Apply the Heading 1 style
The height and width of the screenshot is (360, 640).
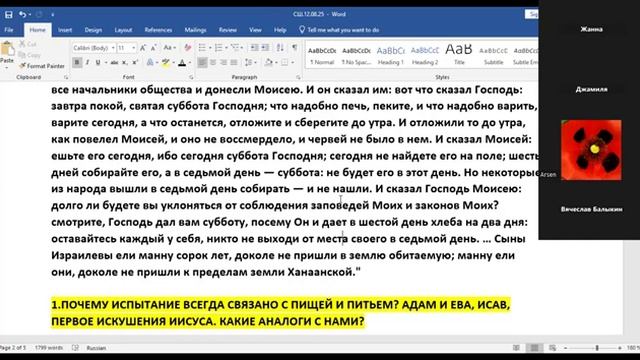pos(391,56)
